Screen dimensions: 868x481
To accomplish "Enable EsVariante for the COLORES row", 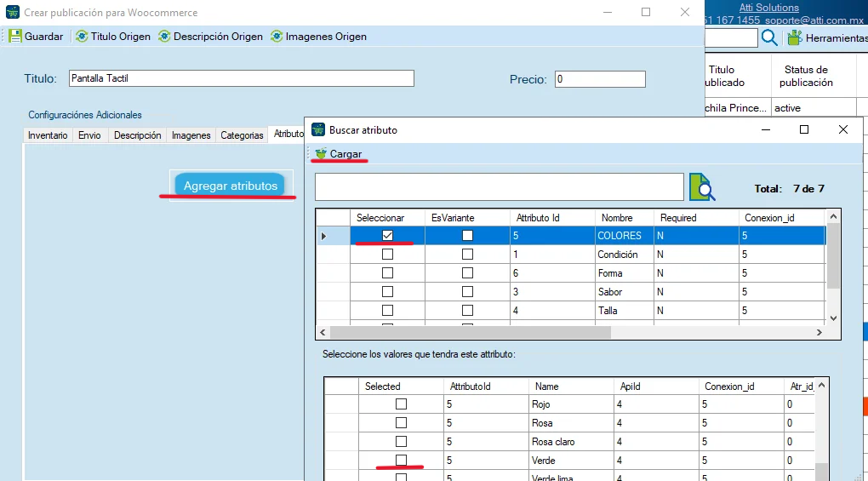I will coord(468,235).
